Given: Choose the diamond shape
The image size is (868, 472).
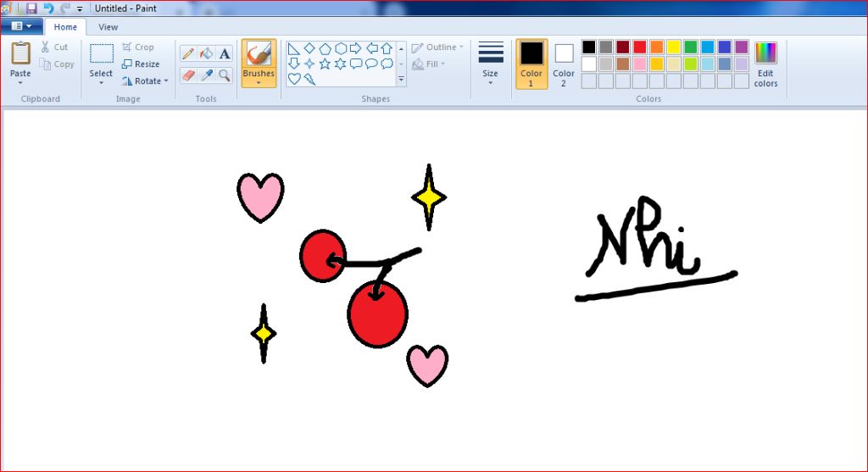Looking at the screenshot, I should click(309, 48).
